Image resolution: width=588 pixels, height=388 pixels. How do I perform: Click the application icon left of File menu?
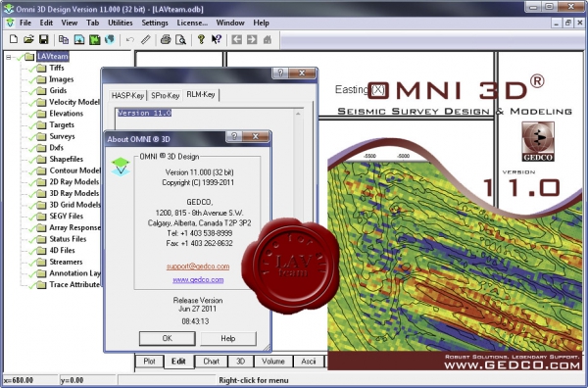10,23
